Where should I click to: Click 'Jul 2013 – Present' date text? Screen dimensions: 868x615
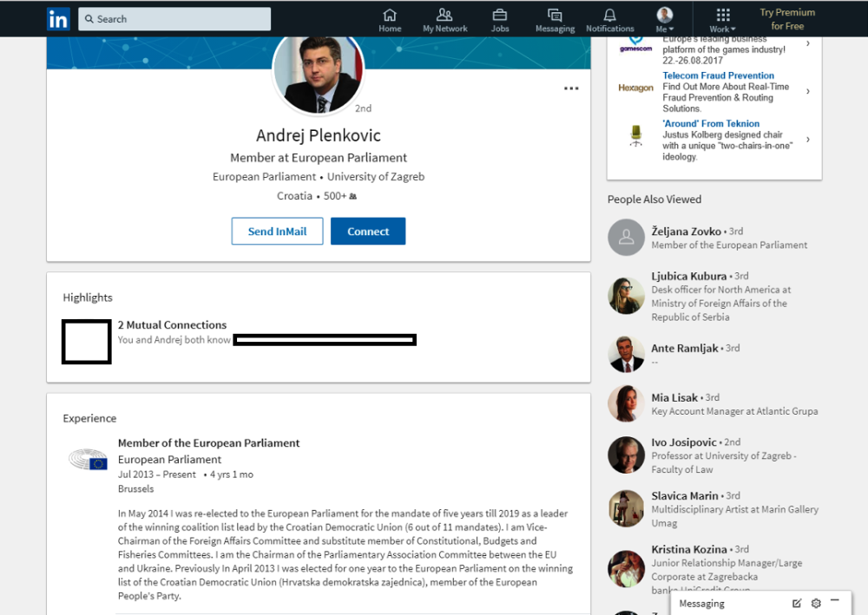pos(156,474)
